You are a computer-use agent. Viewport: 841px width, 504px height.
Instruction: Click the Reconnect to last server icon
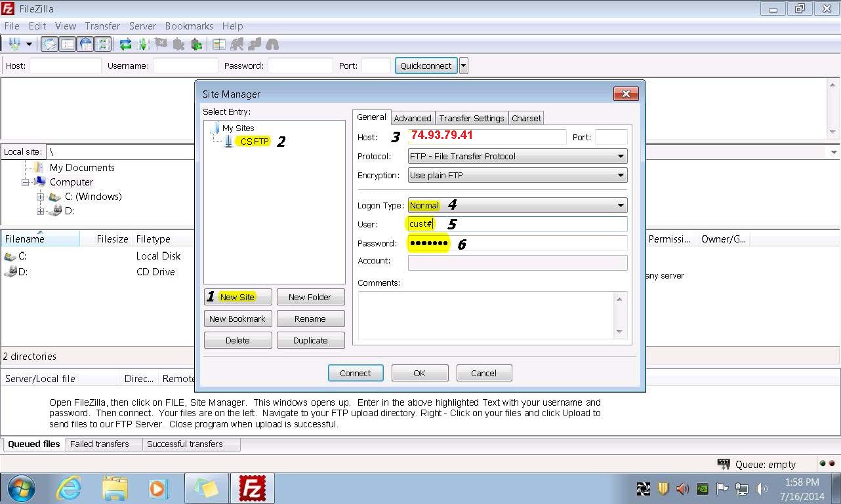pos(196,44)
